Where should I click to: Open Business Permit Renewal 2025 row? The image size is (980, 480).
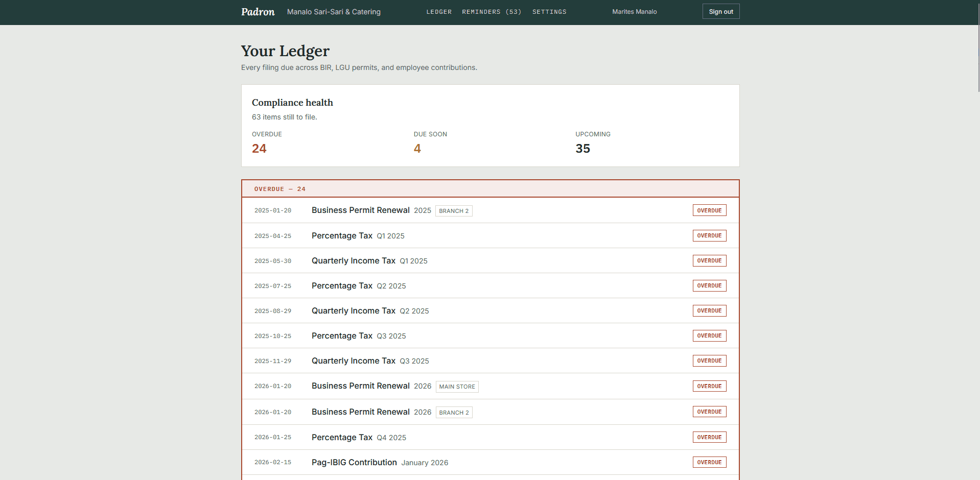tap(491, 210)
